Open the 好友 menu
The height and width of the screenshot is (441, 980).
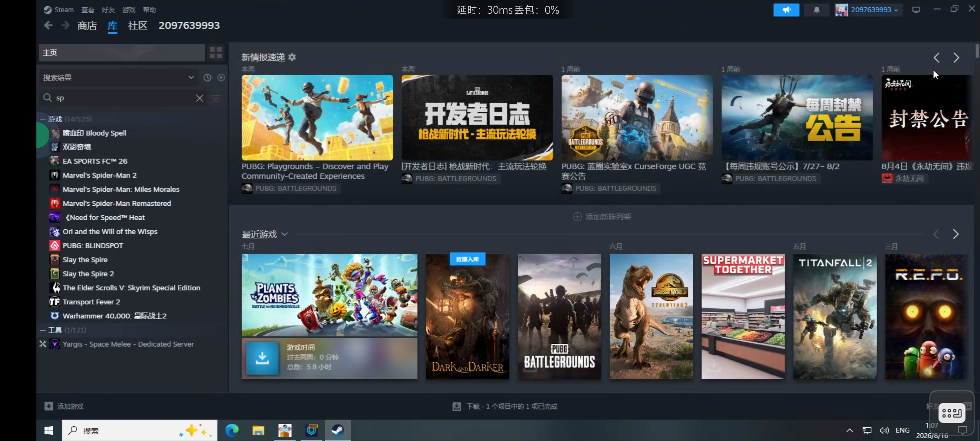point(108,10)
